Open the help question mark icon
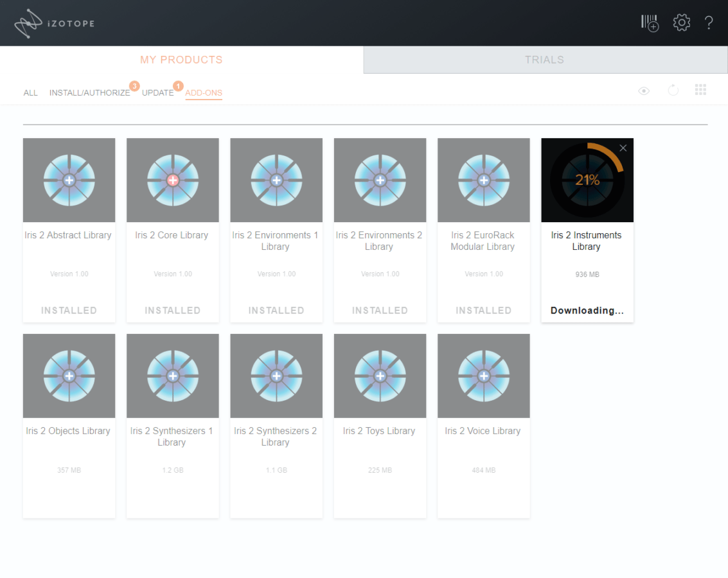 coord(709,23)
